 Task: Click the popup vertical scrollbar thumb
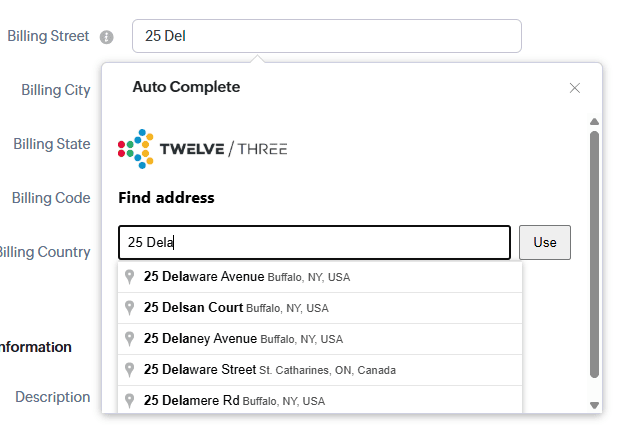pyautogui.click(x=594, y=254)
